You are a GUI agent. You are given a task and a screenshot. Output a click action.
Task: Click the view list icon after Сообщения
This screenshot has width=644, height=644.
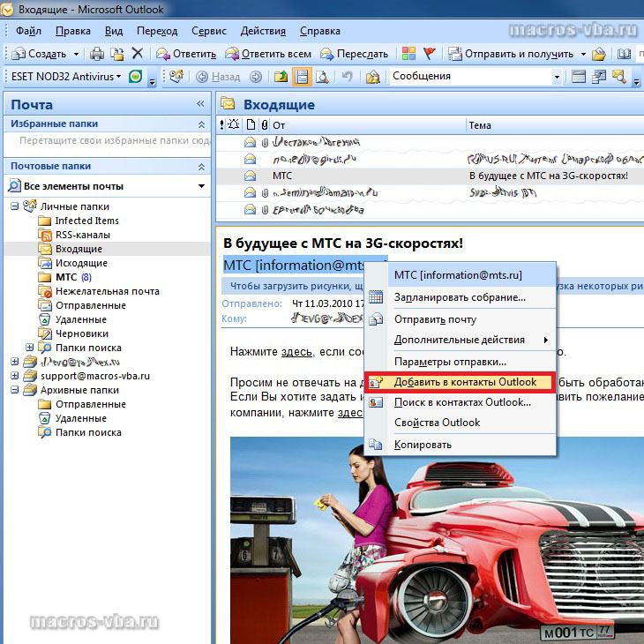(x=579, y=77)
